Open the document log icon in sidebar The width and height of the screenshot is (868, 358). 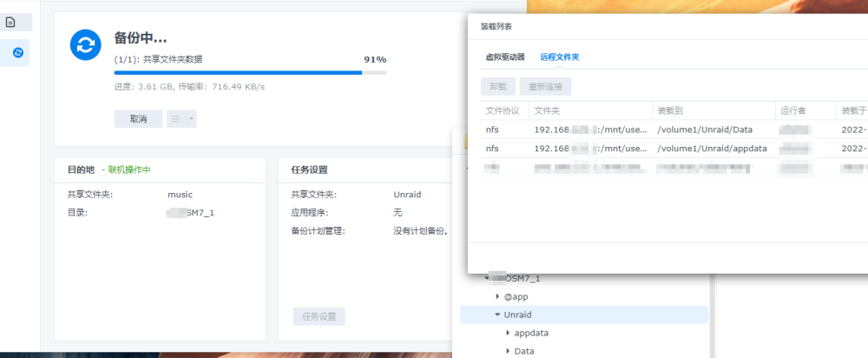coord(10,23)
